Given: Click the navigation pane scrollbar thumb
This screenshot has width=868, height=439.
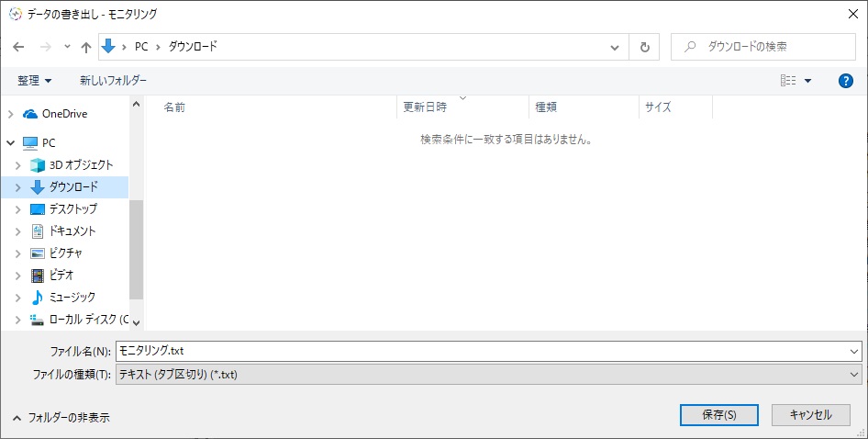Looking at the screenshot, I should click(136, 250).
